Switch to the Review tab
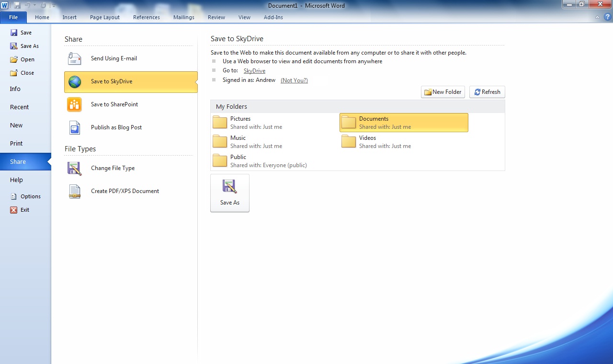This screenshot has height=364, width=613. tap(216, 17)
